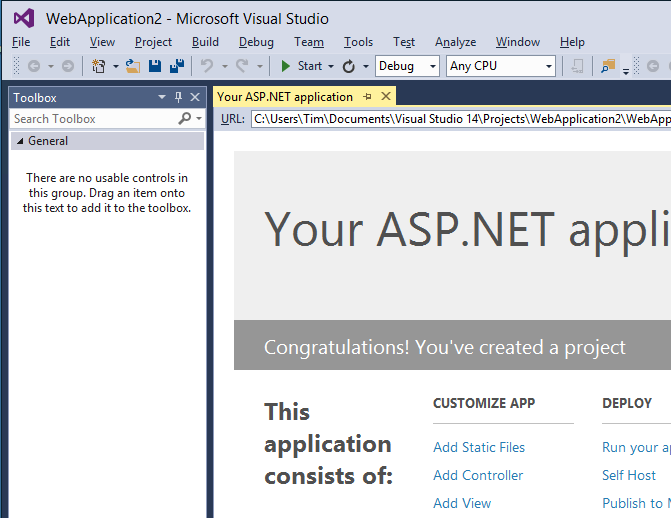The image size is (671, 518).
Task: Close the Your ASP.NET application tab
Action: pos(386,96)
